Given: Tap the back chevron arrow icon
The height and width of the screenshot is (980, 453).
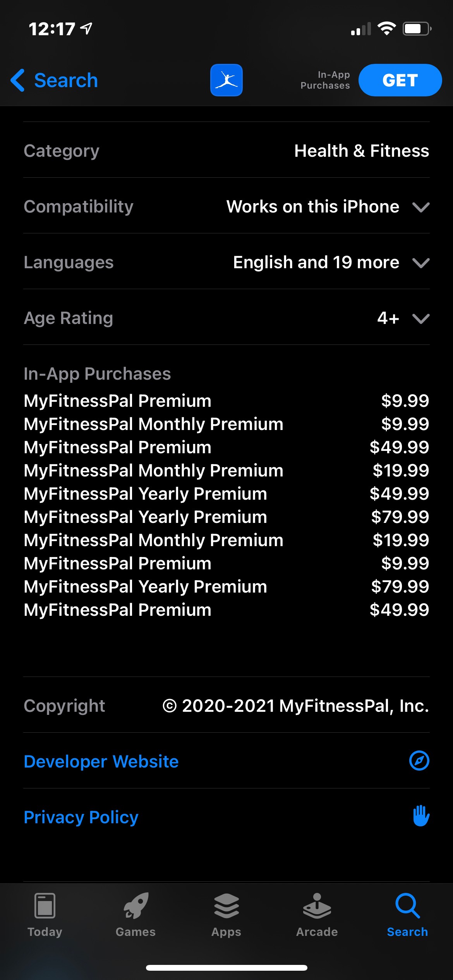Looking at the screenshot, I should [x=18, y=80].
